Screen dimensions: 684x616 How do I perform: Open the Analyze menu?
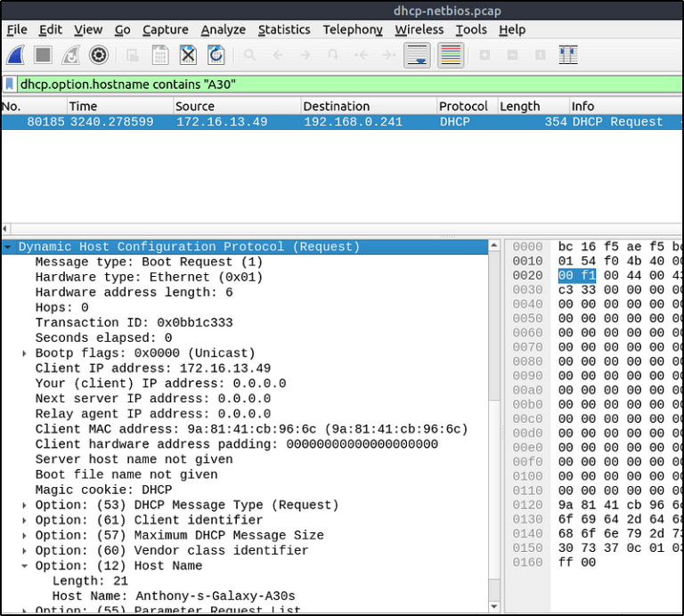[223, 29]
